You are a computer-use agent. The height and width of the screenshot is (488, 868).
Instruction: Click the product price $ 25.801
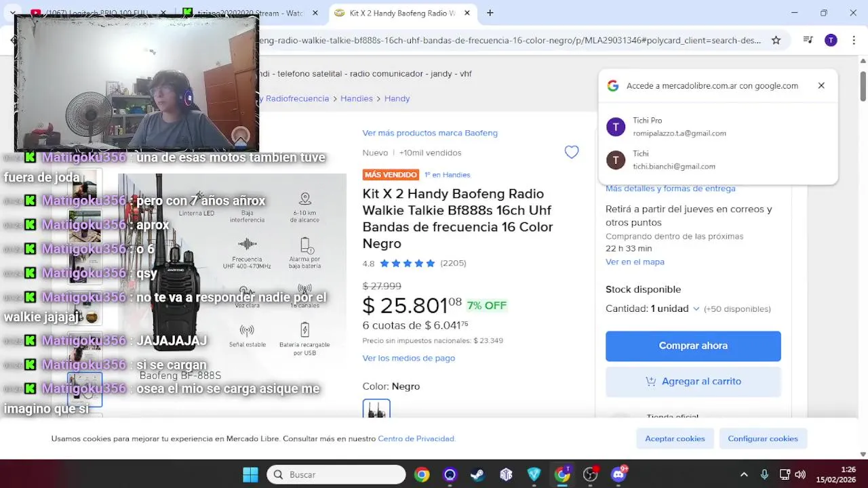pos(412,306)
